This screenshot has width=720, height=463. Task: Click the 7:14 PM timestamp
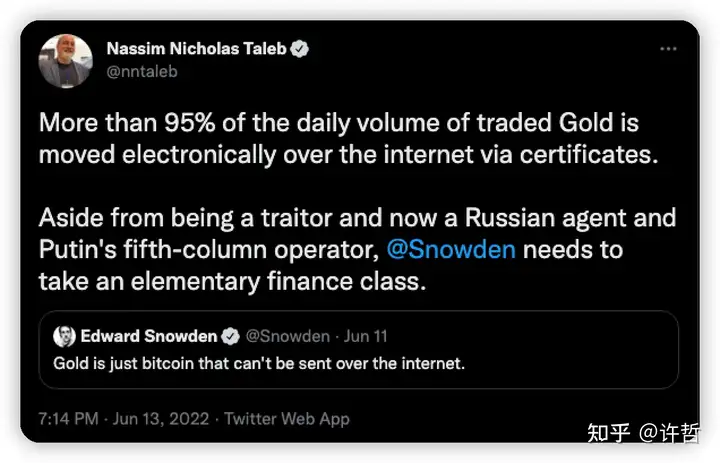pyautogui.click(x=69, y=418)
